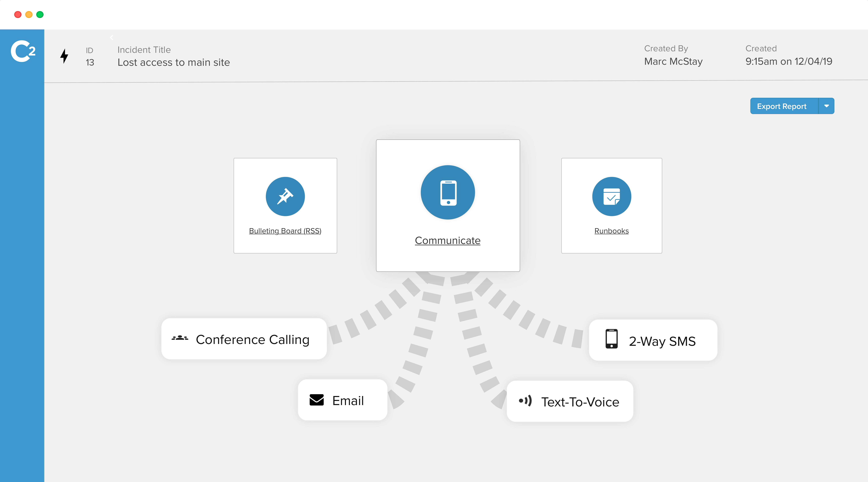The image size is (868, 482).
Task: Click the Text-To-Voice sound wave icon
Action: (525, 401)
